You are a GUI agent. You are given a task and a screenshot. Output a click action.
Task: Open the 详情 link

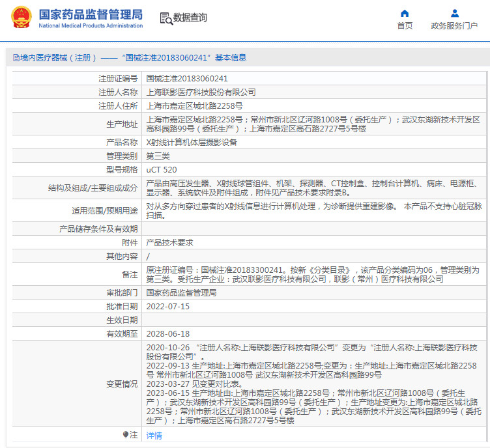[x=154, y=435]
